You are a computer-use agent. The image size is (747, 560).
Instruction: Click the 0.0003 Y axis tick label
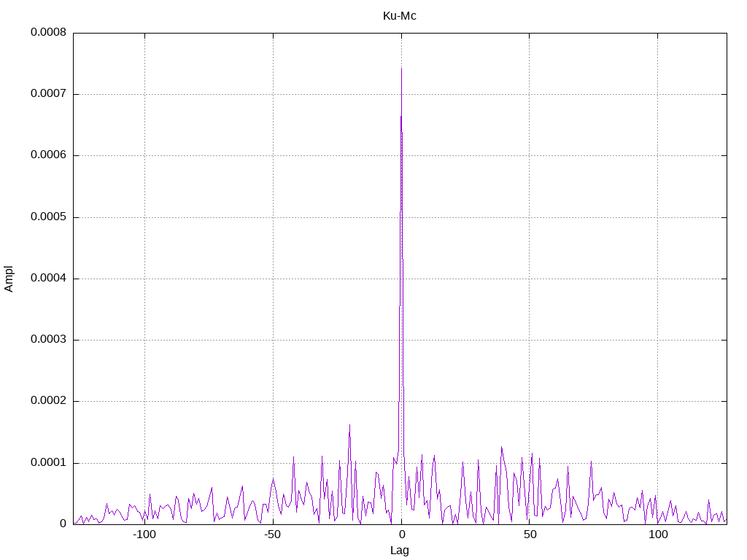click(48, 340)
